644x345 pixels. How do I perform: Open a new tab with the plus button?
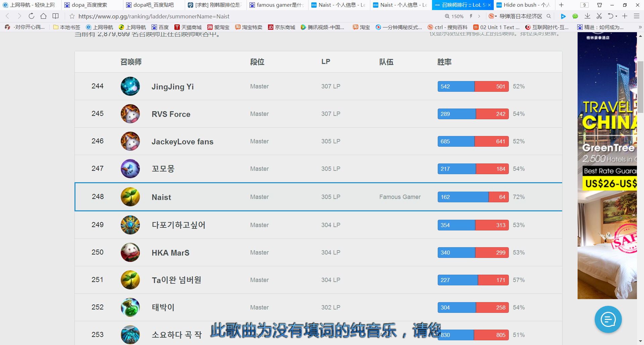pyautogui.click(x=561, y=5)
